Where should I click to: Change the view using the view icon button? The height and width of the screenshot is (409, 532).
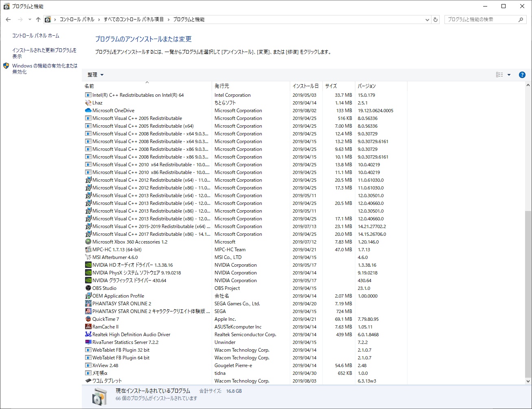coord(499,75)
